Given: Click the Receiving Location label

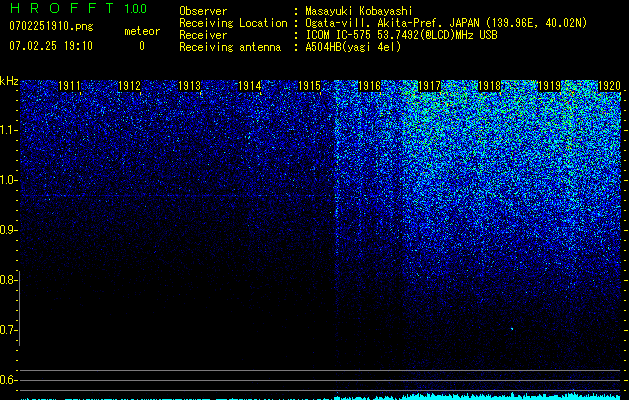Looking at the screenshot, I should (233, 24).
